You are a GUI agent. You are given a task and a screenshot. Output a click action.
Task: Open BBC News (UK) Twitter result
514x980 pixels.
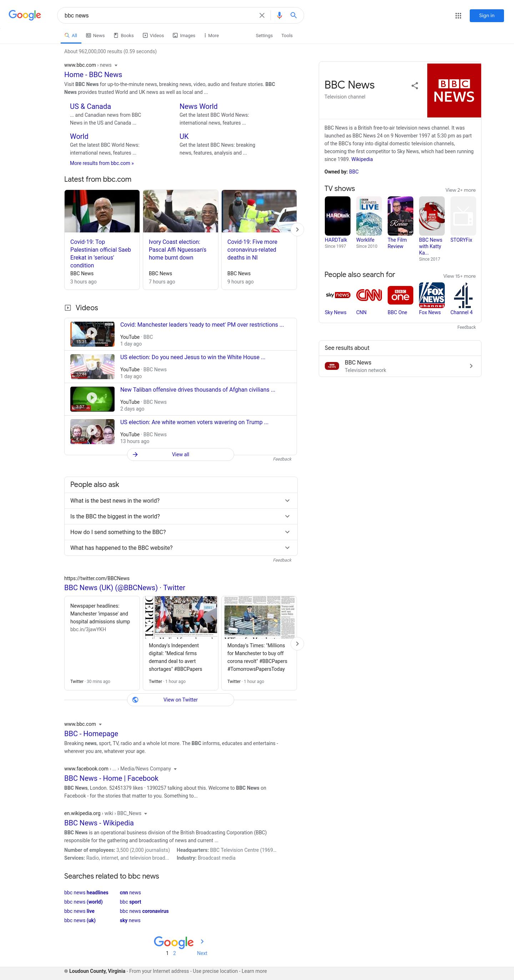(125, 587)
